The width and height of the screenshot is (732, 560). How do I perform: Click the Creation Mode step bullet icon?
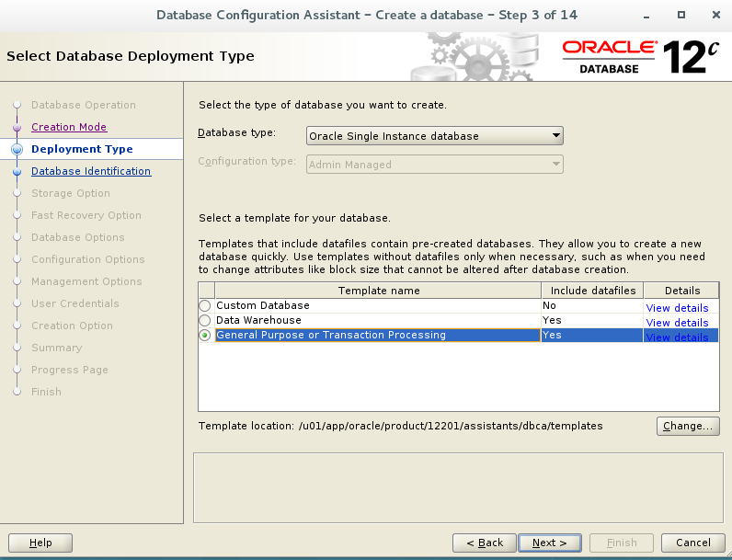pyautogui.click(x=17, y=128)
